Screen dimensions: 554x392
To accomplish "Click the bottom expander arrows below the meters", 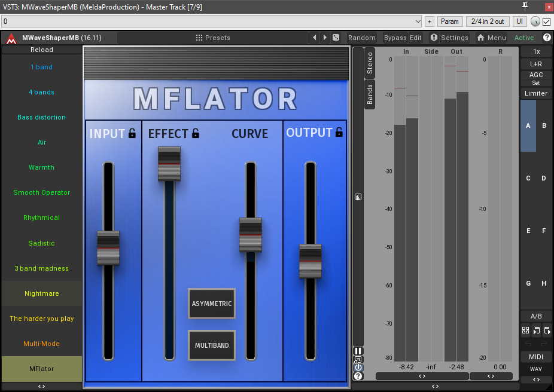I will (x=435, y=387).
